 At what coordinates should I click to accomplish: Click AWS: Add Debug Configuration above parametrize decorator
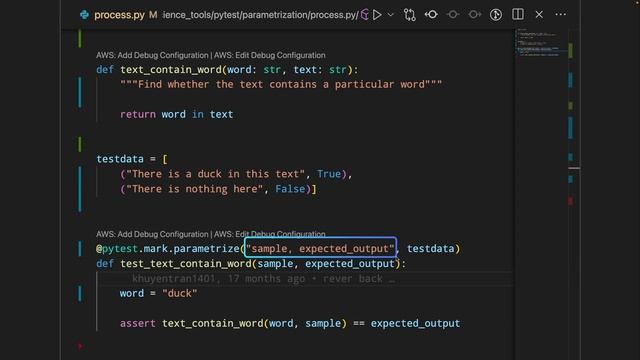[152, 234]
